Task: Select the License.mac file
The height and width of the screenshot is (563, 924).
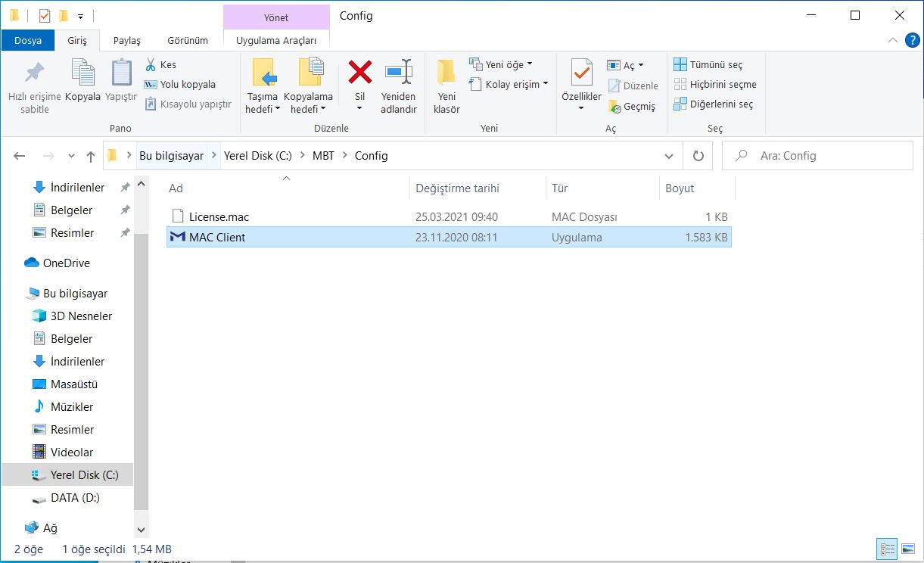Action: pos(219,217)
